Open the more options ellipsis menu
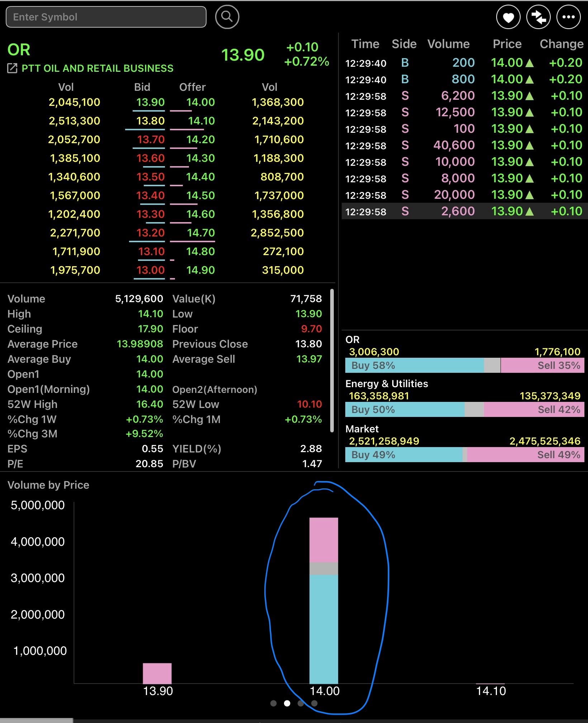The width and height of the screenshot is (588, 723). [x=568, y=17]
